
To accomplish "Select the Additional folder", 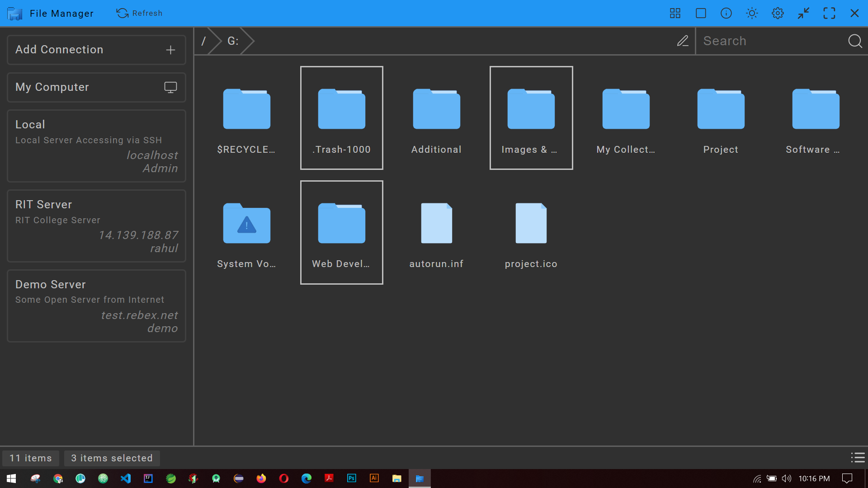I will (x=436, y=117).
